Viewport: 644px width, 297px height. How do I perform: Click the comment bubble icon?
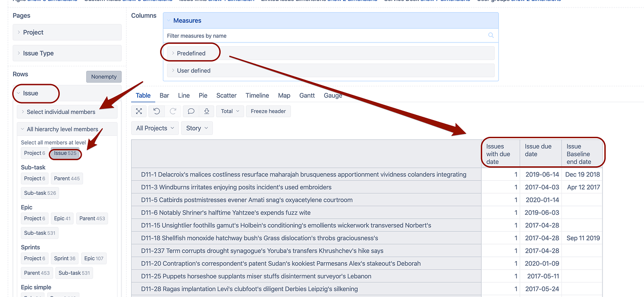[x=191, y=111]
